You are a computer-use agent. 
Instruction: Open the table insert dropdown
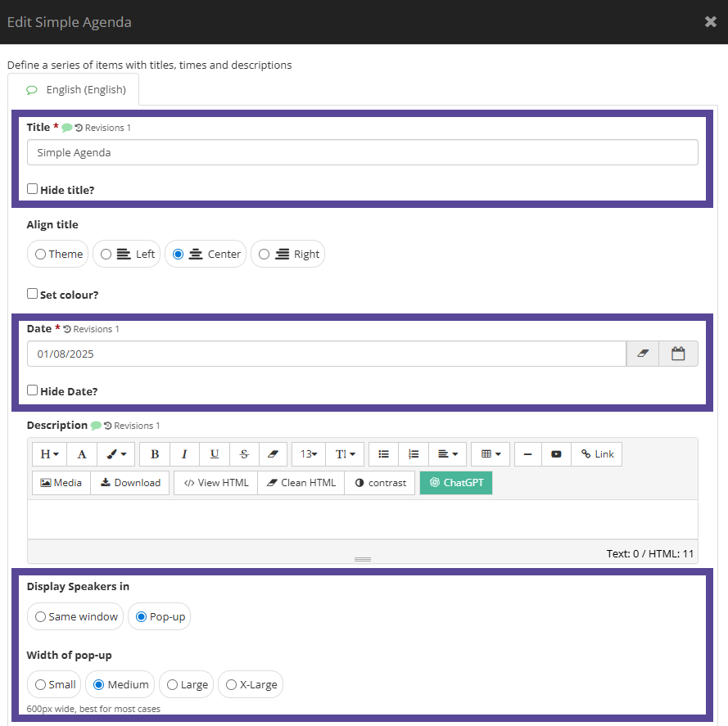coord(491,454)
